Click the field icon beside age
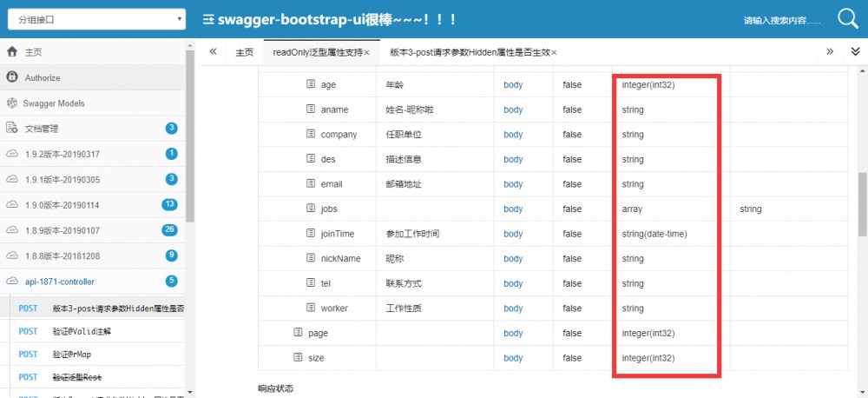 [311, 84]
